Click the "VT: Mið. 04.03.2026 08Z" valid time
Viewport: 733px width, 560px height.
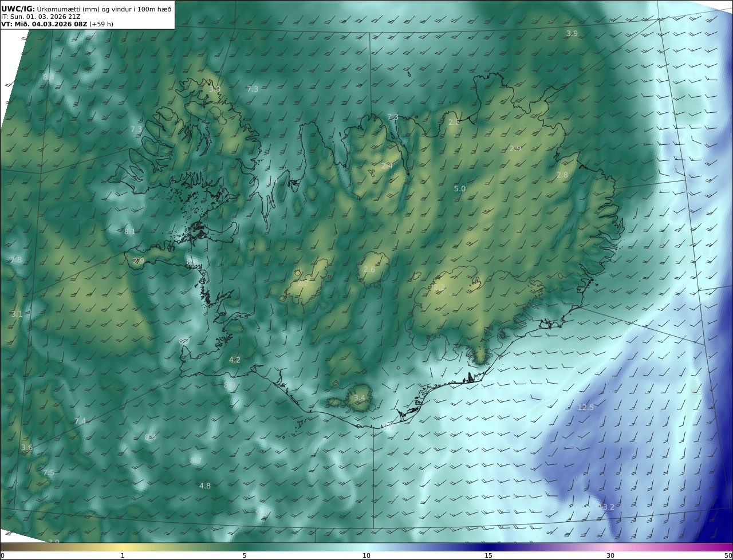(44, 24)
